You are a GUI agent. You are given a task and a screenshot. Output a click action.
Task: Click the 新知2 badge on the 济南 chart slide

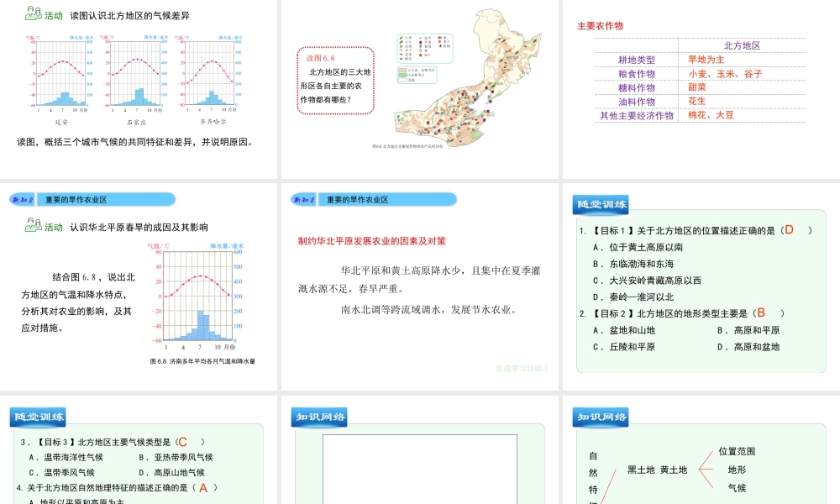point(23,200)
